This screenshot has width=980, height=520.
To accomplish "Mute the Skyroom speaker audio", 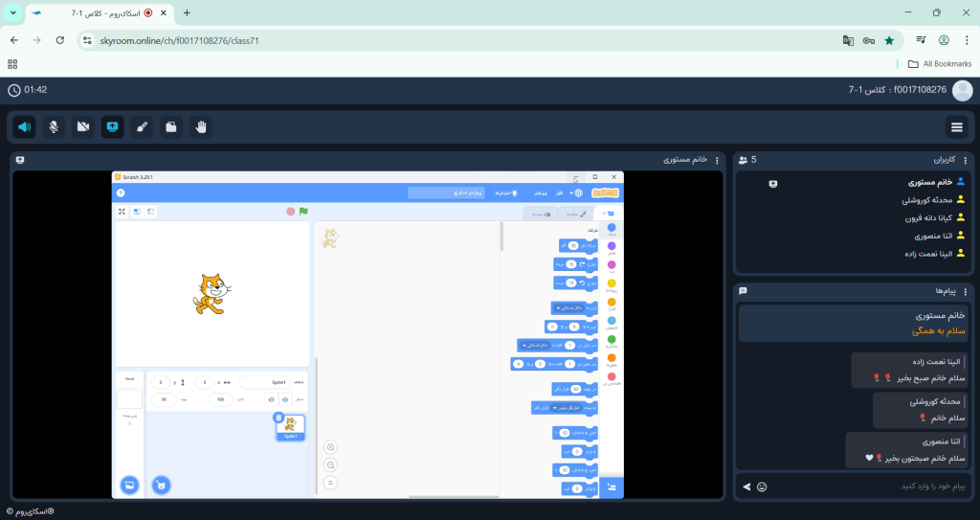I will [x=25, y=126].
